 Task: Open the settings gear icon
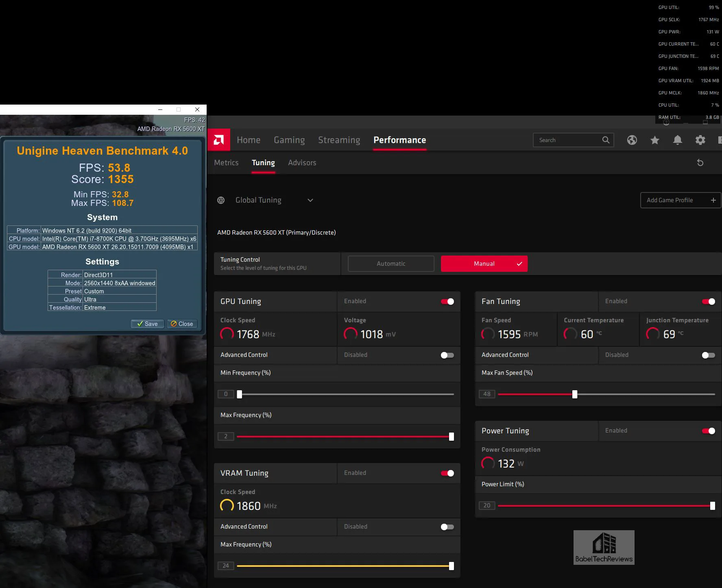point(700,140)
